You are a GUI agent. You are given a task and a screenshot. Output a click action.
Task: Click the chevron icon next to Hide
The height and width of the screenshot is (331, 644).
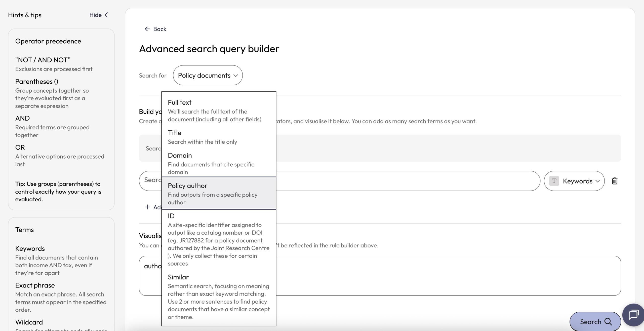pyautogui.click(x=106, y=15)
